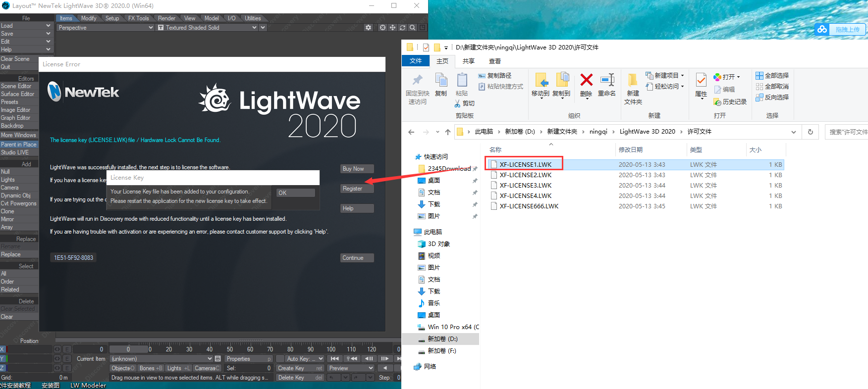Click reverse play arrow beside Preview

385,368
